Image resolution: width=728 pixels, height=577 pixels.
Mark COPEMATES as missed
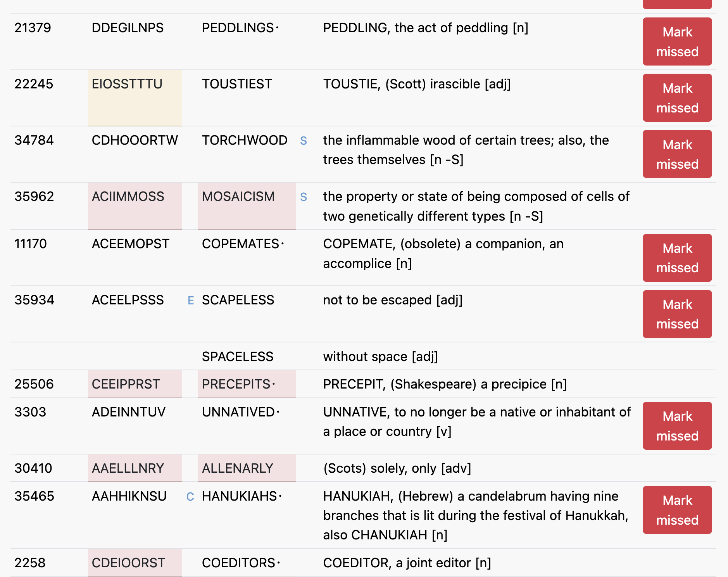pyautogui.click(x=677, y=258)
